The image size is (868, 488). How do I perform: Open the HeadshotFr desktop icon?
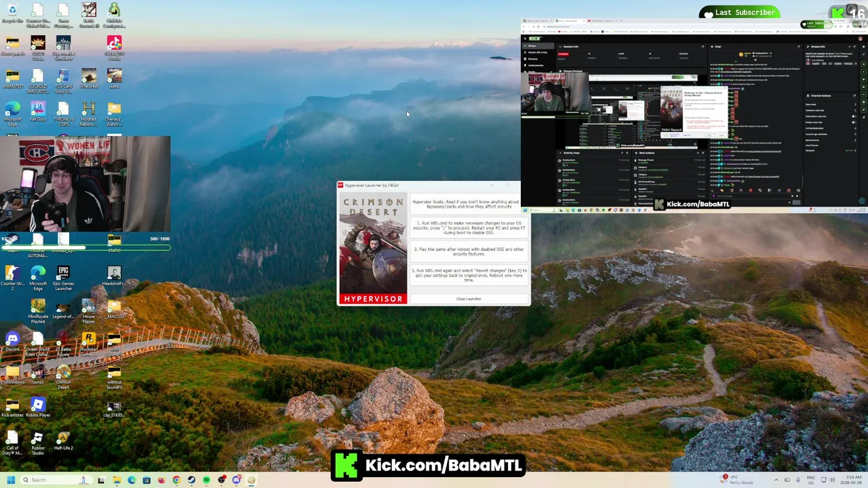point(114,276)
